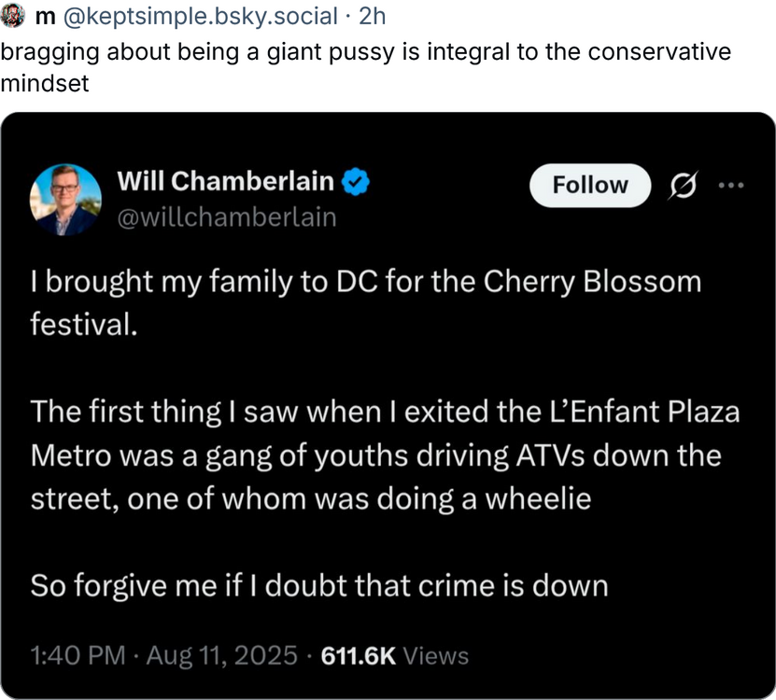Click the "1:40 PM" tweet time
The height and width of the screenshot is (700, 776).
pos(78,655)
